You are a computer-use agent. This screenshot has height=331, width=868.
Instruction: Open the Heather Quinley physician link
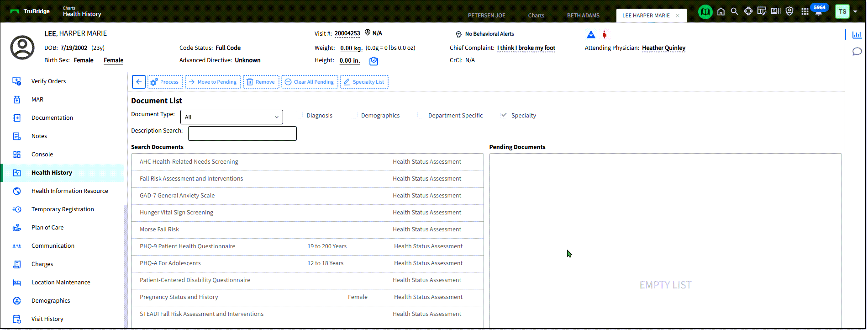(663, 48)
